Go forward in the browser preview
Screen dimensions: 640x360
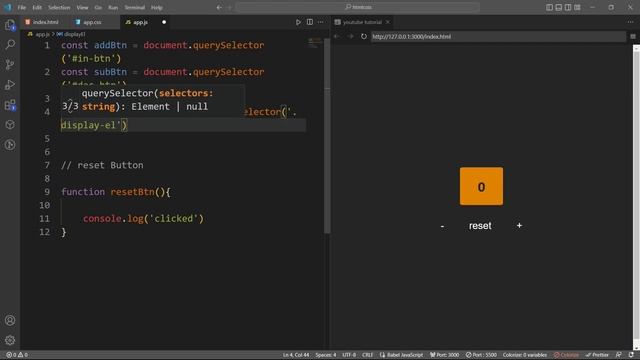[350, 36]
